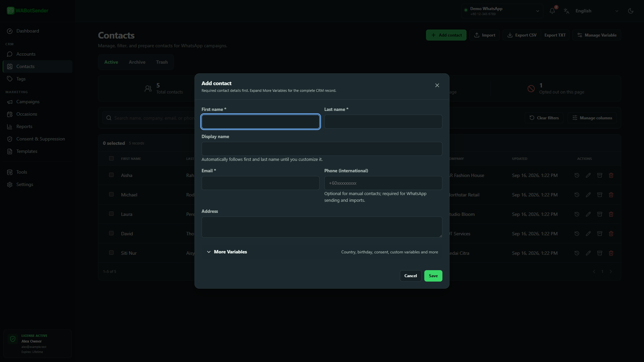The height and width of the screenshot is (362, 644).
Task: Toggle dark mode moon icon
Action: click(x=631, y=11)
